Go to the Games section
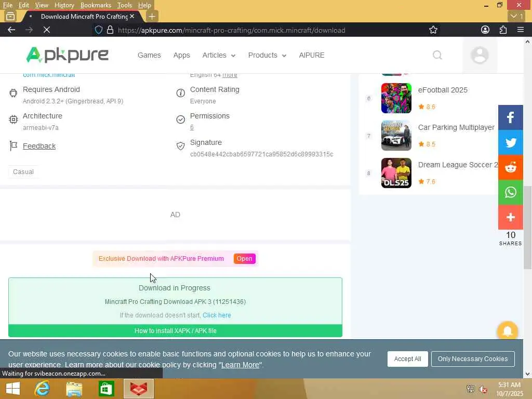Screen dimensions: 532x399 [149, 55]
